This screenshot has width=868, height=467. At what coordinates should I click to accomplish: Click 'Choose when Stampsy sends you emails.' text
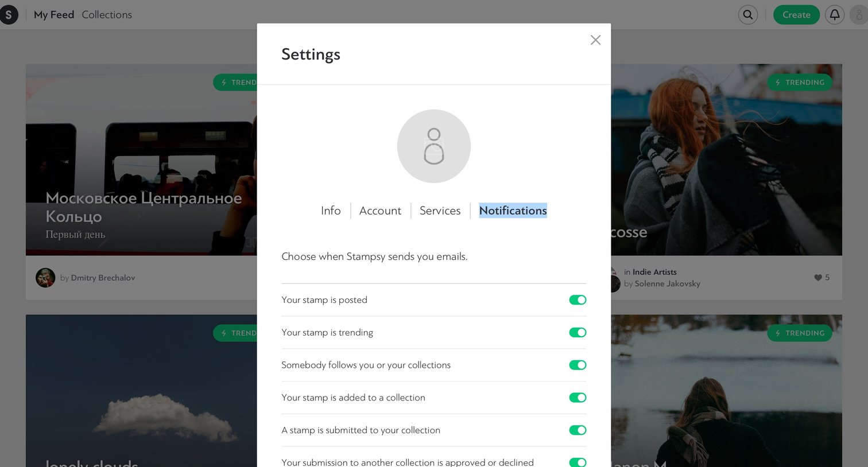tap(374, 256)
